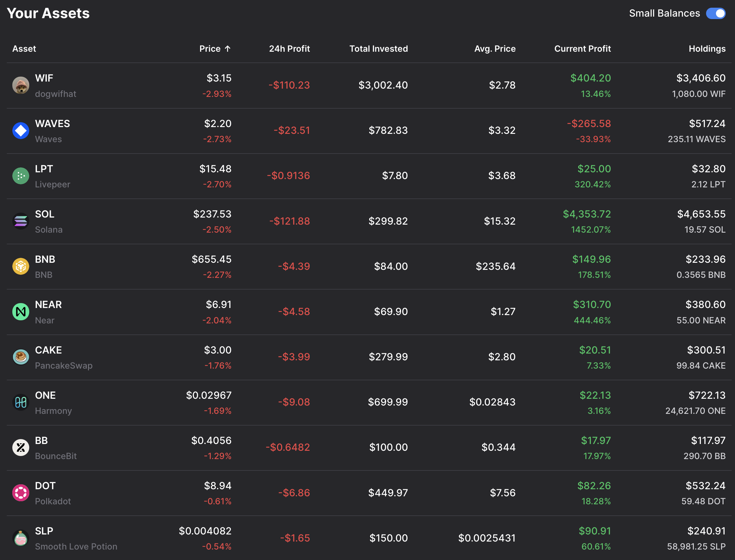Sort by the 24h Profit column
The image size is (735, 560).
click(x=289, y=49)
